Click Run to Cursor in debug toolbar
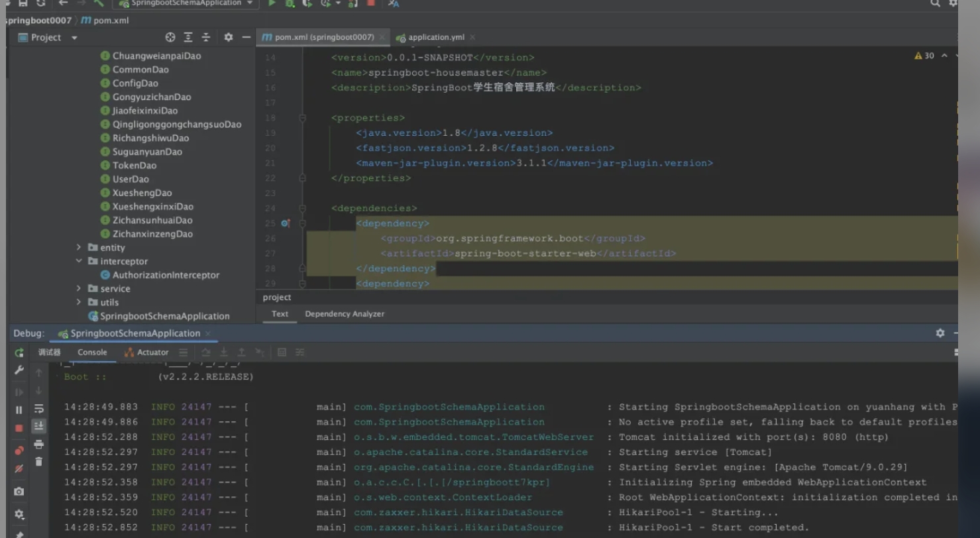This screenshot has width=980, height=538. (x=260, y=352)
